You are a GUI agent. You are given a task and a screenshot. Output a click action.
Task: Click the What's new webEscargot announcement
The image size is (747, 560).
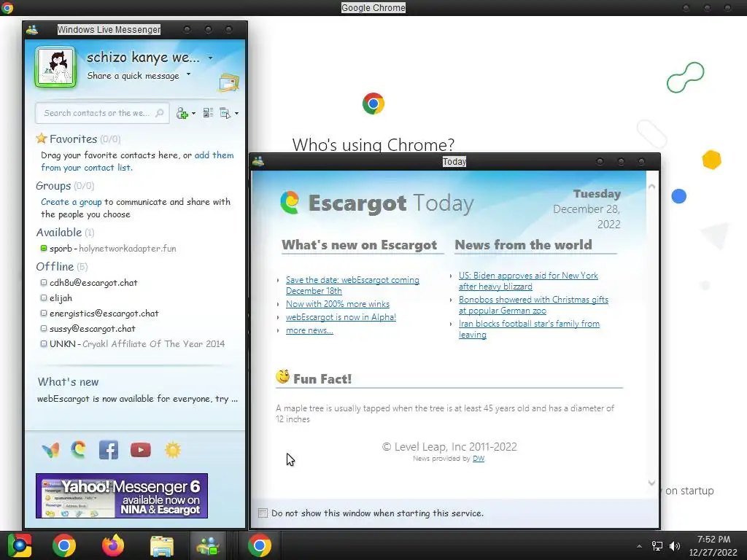137,399
